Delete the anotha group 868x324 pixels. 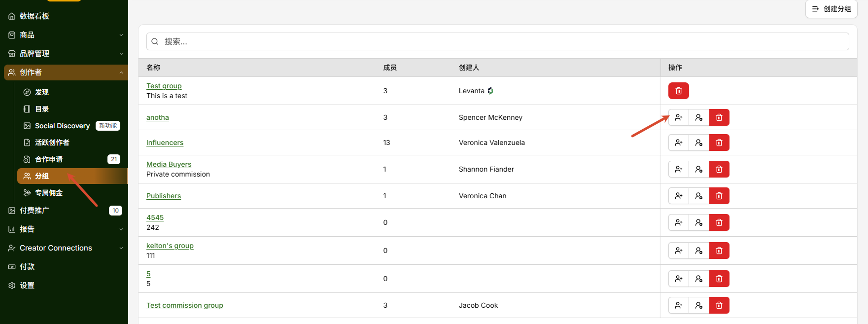point(719,117)
